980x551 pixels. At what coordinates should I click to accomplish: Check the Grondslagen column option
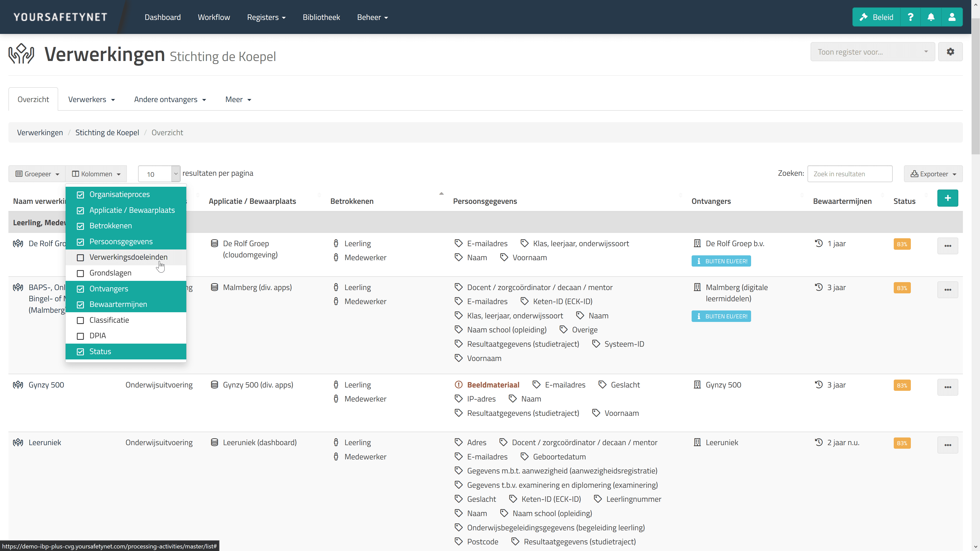[x=80, y=273]
